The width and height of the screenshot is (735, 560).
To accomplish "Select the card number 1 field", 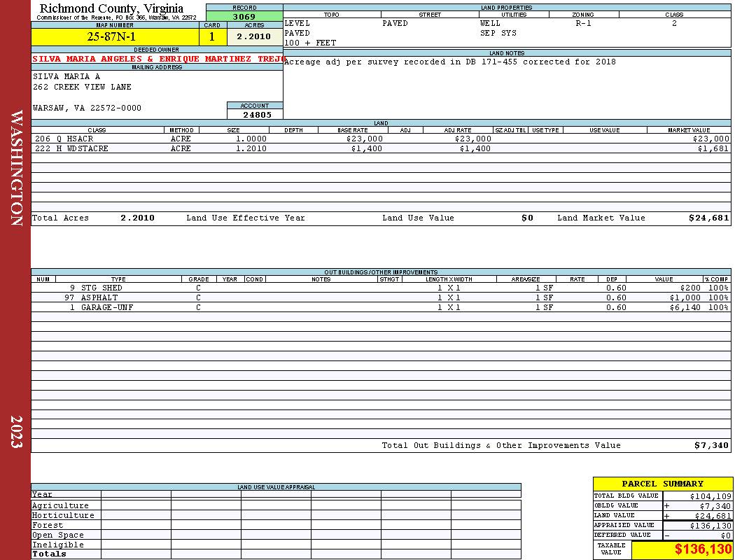I will coord(212,36).
